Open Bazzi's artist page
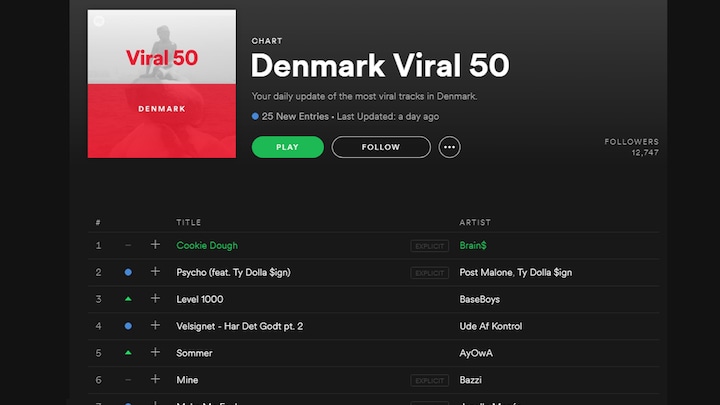This screenshot has width=720, height=405. click(x=472, y=380)
